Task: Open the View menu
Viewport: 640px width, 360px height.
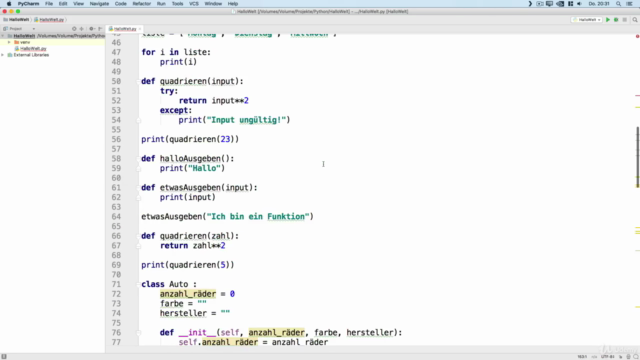Action: click(78, 4)
